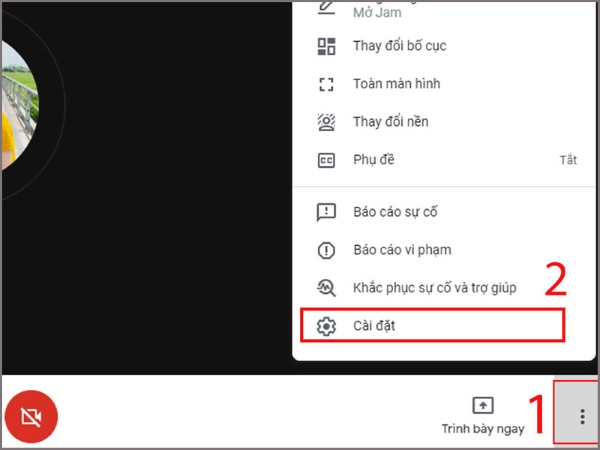Click the troubleshooting magnifier icon
The image size is (600, 450).
(327, 288)
